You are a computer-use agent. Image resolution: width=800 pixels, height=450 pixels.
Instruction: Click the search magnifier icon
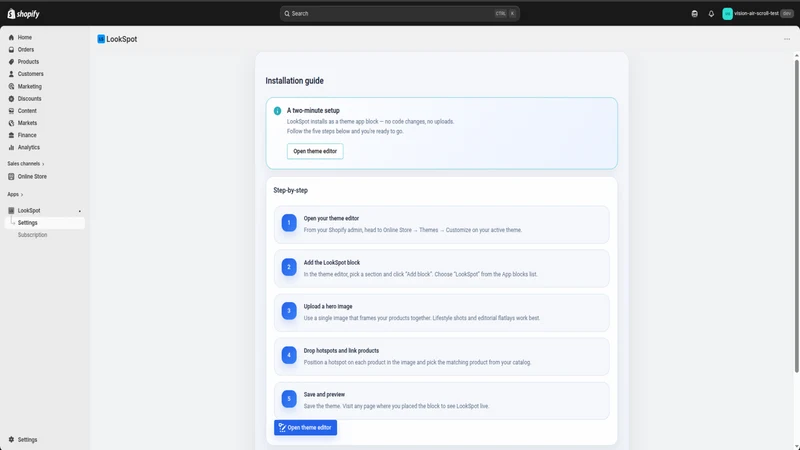pos(287,14)
